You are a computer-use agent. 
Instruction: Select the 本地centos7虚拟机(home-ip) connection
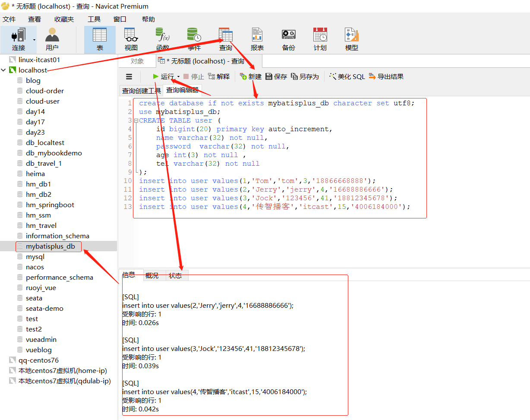coord(63,370)
